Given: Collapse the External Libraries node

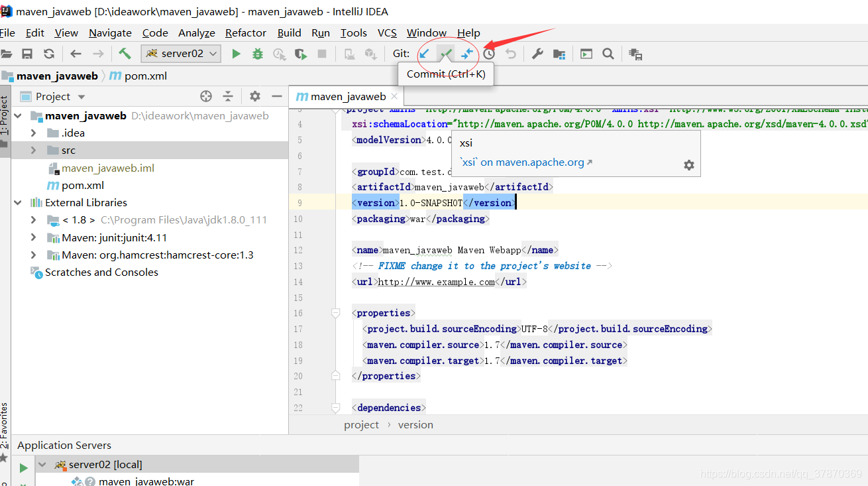Looking at the screenshot, I should click(18, 203).
